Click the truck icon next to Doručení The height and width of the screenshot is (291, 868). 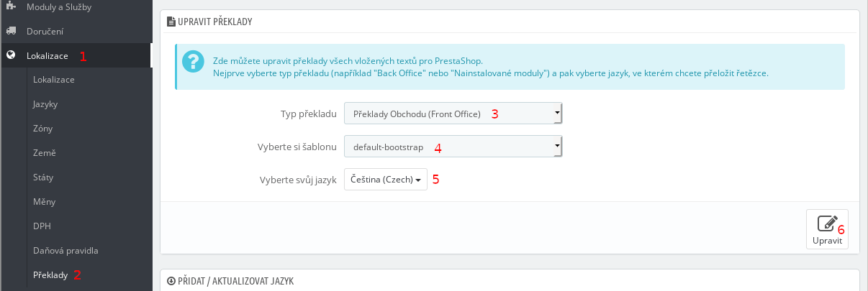click(x=11, y=31)
